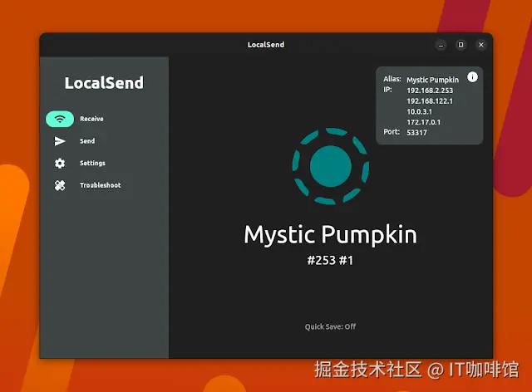Click the IP address 192.168.122.1
This screenshot has height=392, width=532.
[x=430, y=101]
